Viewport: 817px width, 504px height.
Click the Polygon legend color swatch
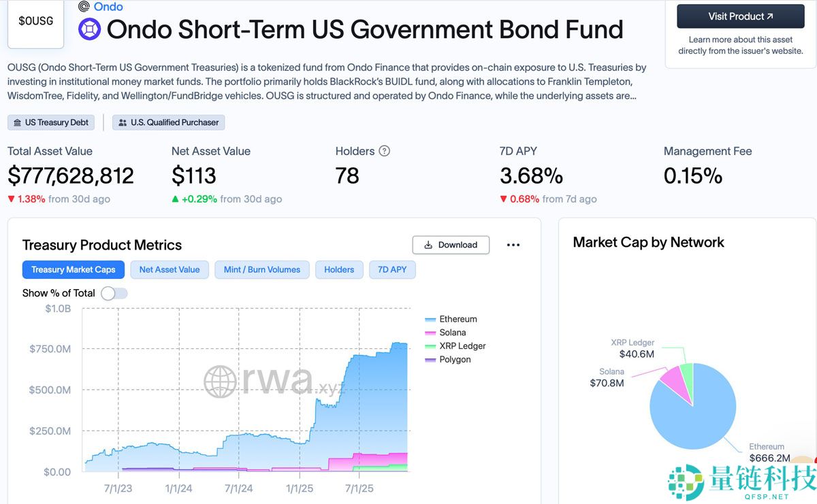point(430,360)
